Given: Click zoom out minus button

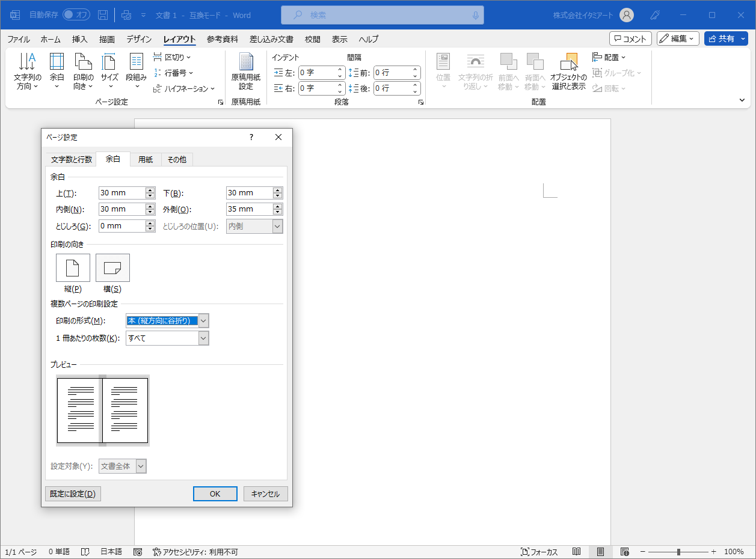Looking at the screenshot, I should click(642, 552).
